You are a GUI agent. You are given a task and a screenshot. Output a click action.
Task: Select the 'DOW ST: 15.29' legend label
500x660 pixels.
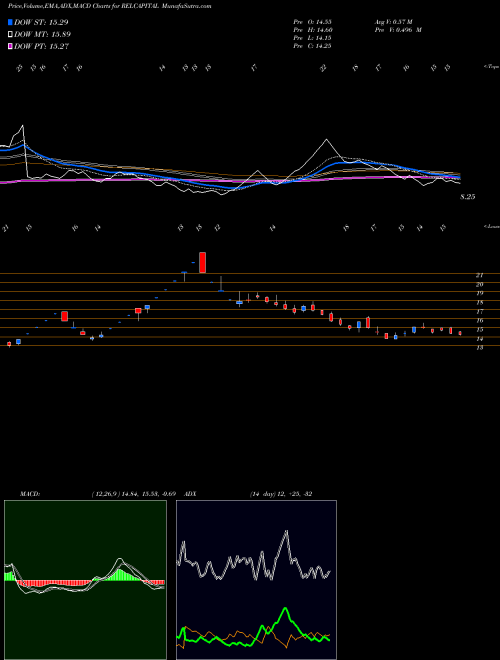41,22
